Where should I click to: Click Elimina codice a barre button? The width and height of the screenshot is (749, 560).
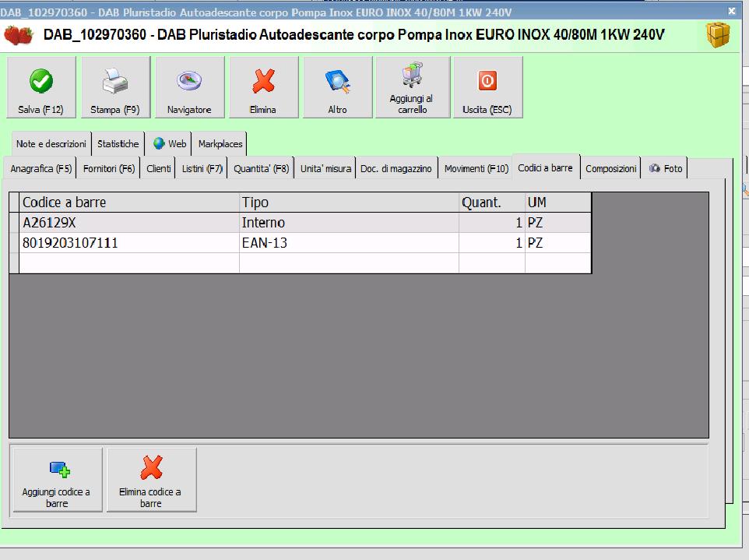click(151, 480)
